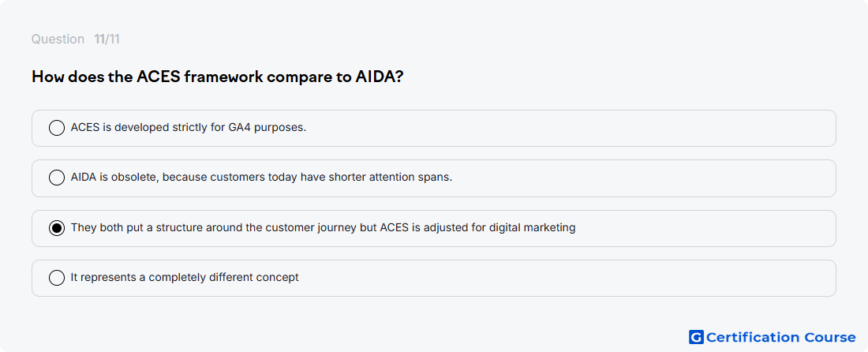Click answer text 'ACES is developed strictly for GA4 purposes'
The width and height of the screenshot is (868, 352).
pyautogui.click(x=189, y=127)
